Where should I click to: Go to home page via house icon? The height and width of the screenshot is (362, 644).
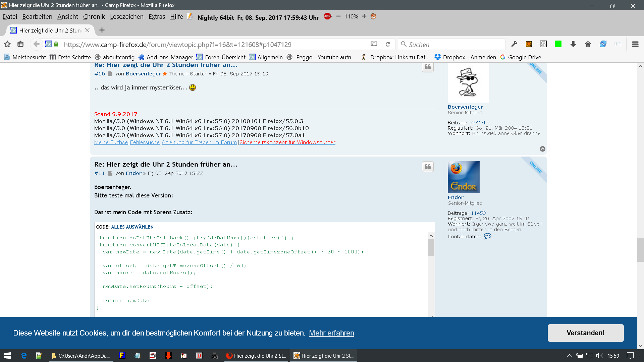588,44
